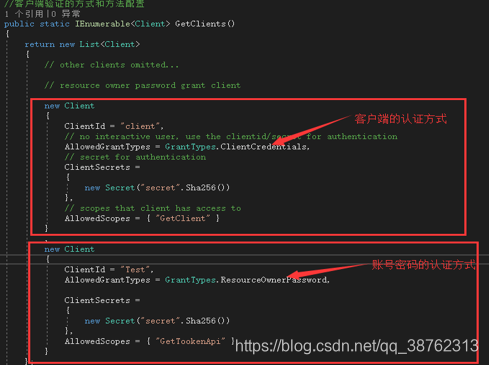This screenshot has height=365, width=489.
Task: Click the "client" string assigned to ClientId
Action: [x=140, y=126]
